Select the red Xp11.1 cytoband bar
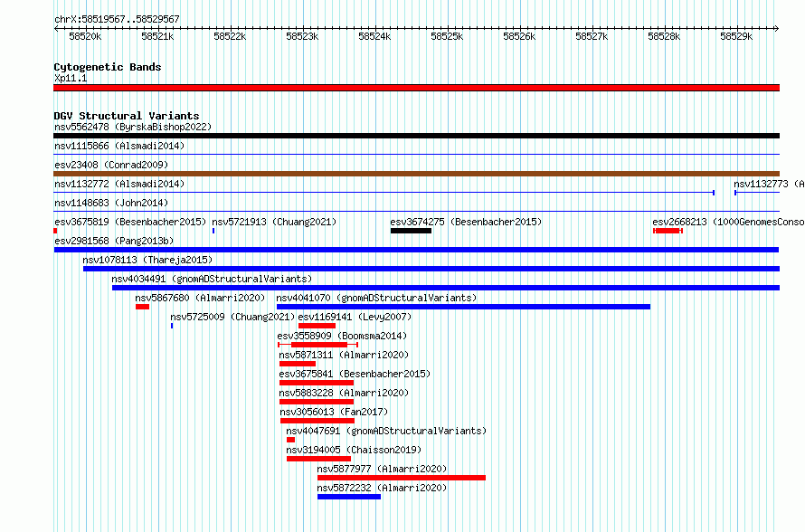The height and width of the screenshot is (532, 805). [x=416, y=89]
